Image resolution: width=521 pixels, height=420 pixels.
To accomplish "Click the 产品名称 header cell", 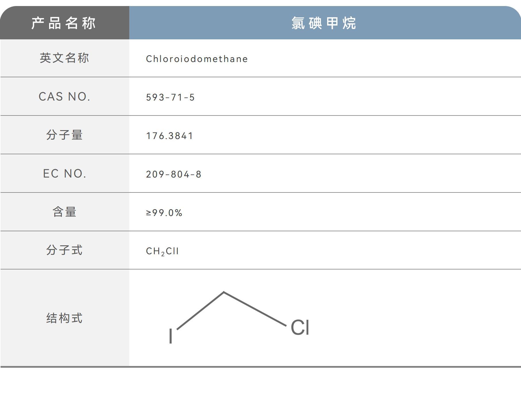I will click(64, 23).
